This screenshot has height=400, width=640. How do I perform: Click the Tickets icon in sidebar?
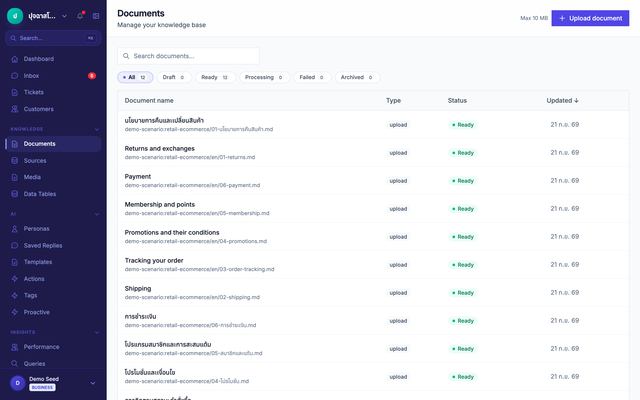pos(15,92)
